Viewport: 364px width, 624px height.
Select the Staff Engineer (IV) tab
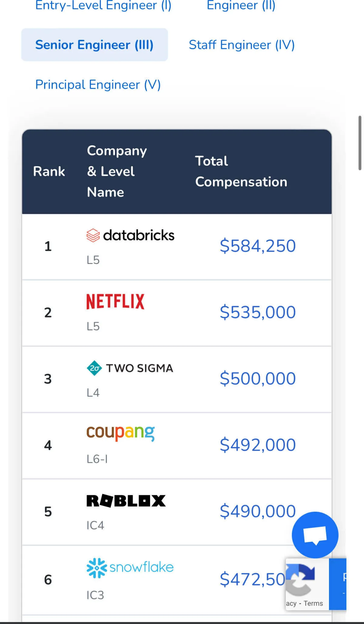pos(241,45)
